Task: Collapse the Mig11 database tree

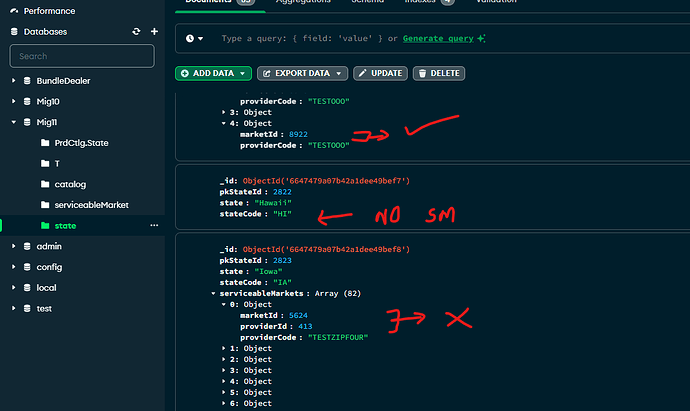Action: click(13, 122)
